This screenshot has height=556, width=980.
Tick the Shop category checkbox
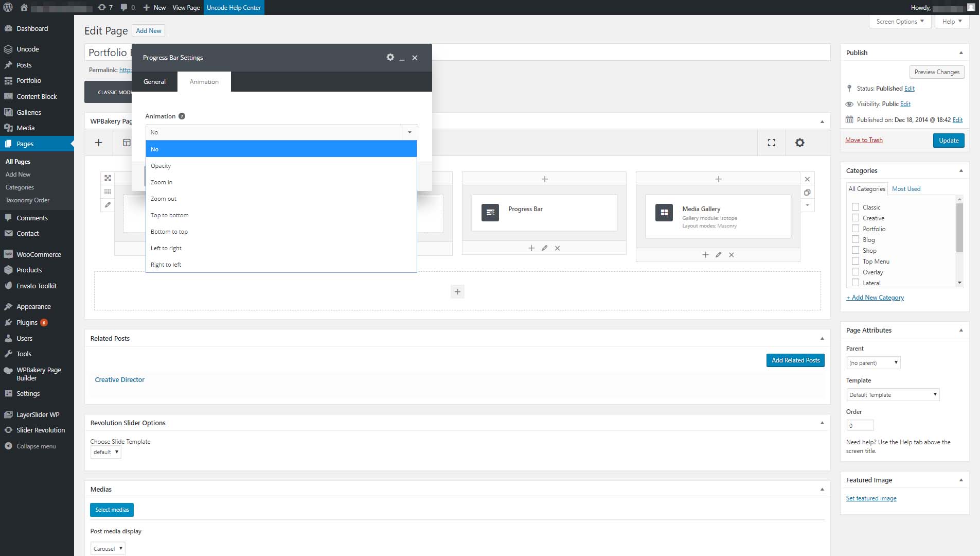point(855,250)
